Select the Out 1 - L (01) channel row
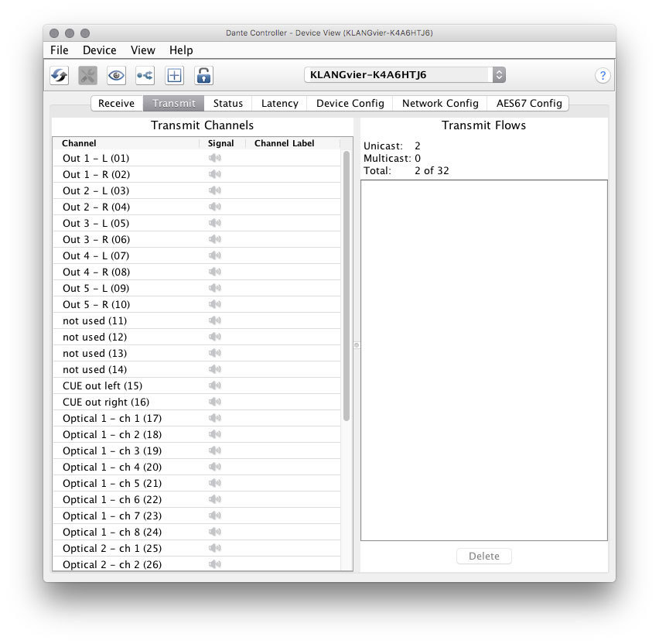The height and width of the screenshot is (644, 659). [x=196, y=158]
